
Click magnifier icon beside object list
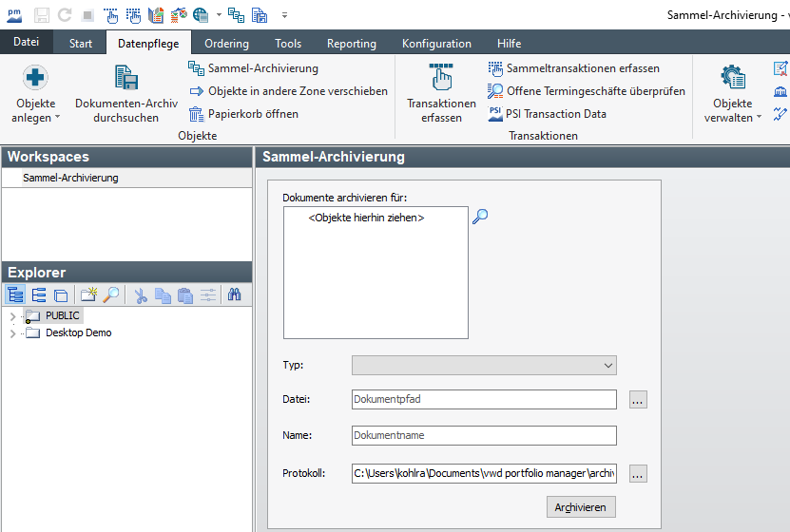tap(480, 217)
